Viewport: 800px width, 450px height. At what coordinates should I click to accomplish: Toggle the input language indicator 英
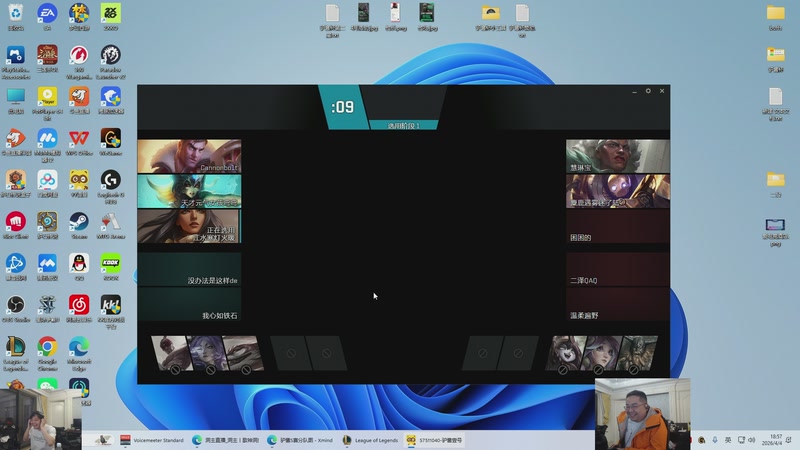tap(728, 440)
